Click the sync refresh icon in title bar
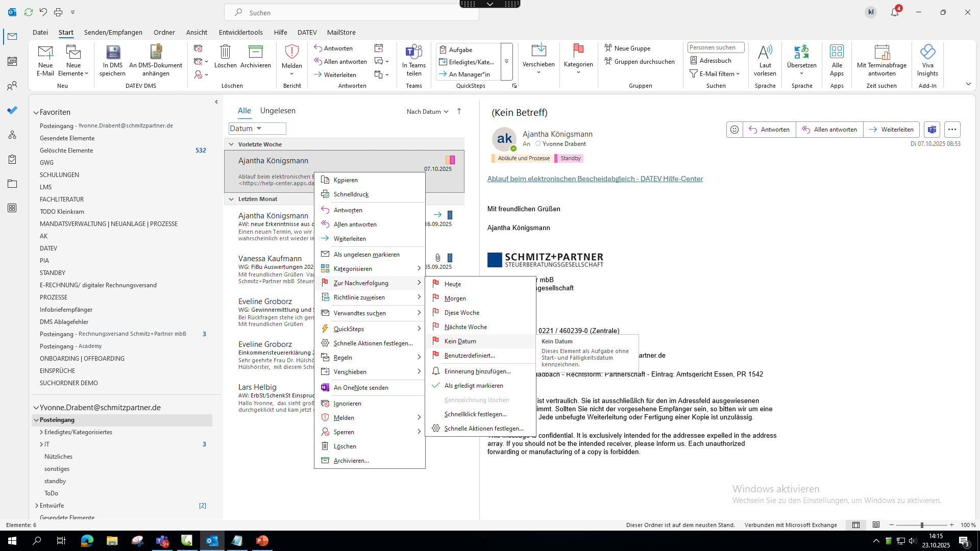 click(x=29, y=12)
